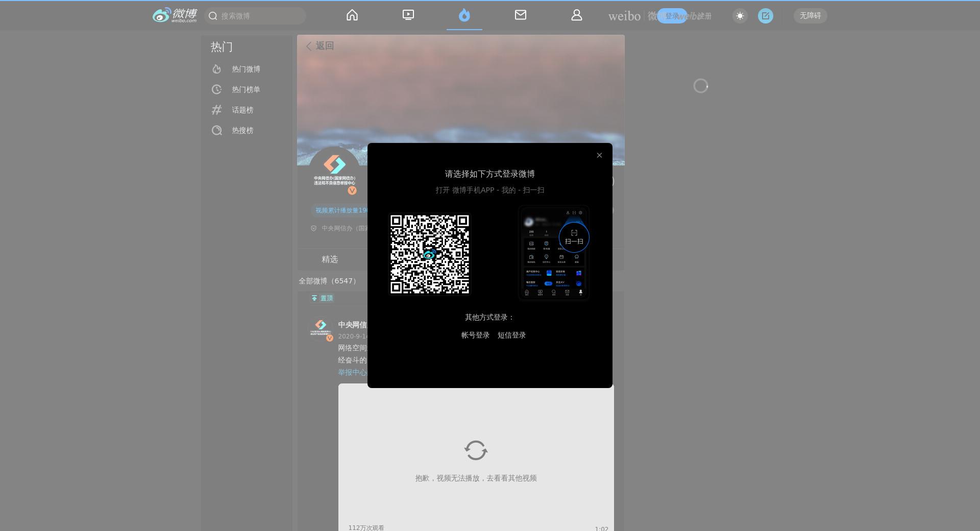Open the 无障碍 accessibility button
This screenshot has width=980, height=531.
tap(810, 16)
